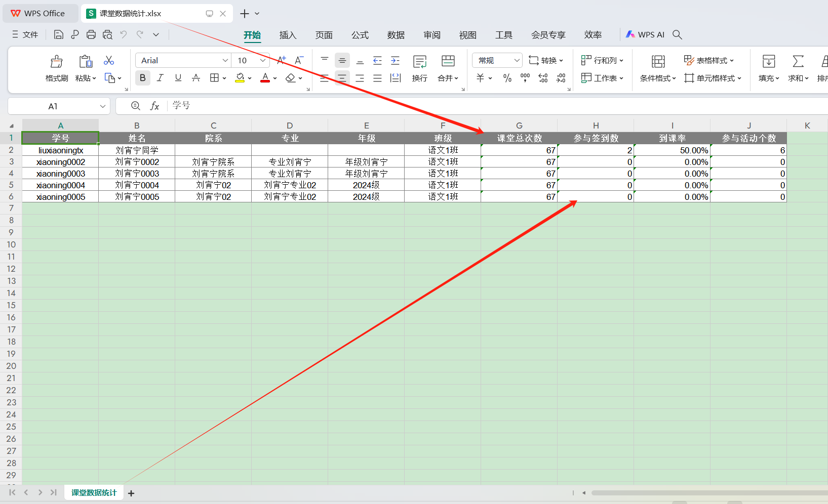The image size is (828, 504).
Task: Click the Conditional Formatting (条件格式) icon
Action: click(658, 62)
